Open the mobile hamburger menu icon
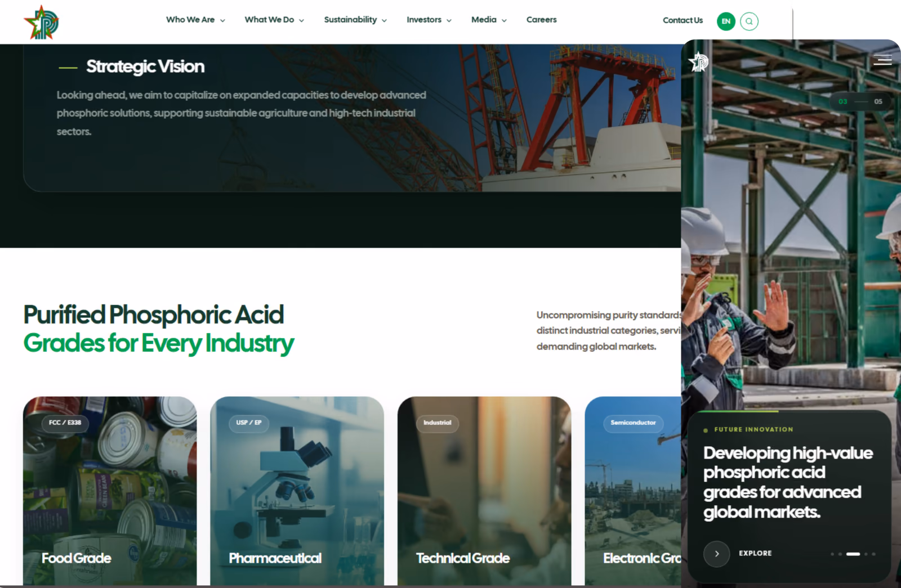 882,60
